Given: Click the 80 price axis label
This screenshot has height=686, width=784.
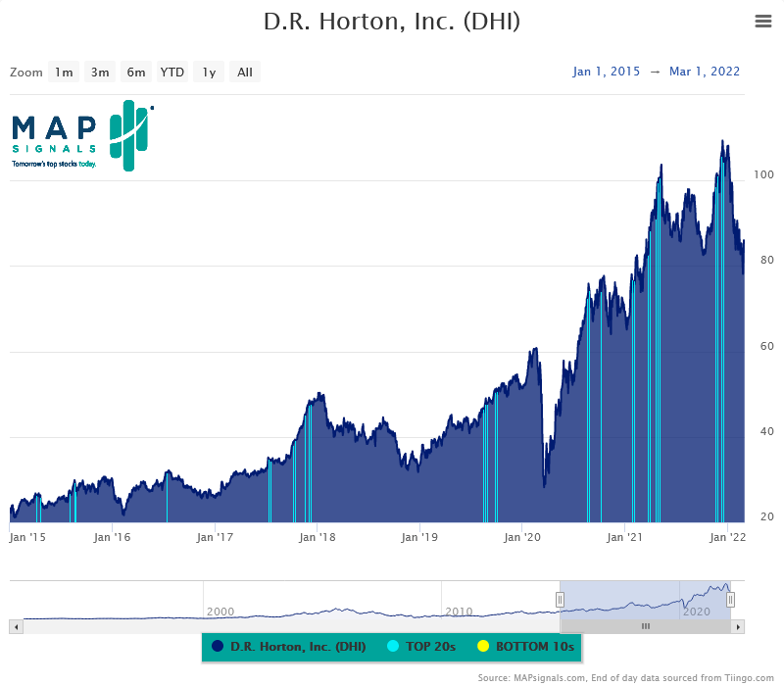Looking at the screenshot, I should (x=767, y=260).
